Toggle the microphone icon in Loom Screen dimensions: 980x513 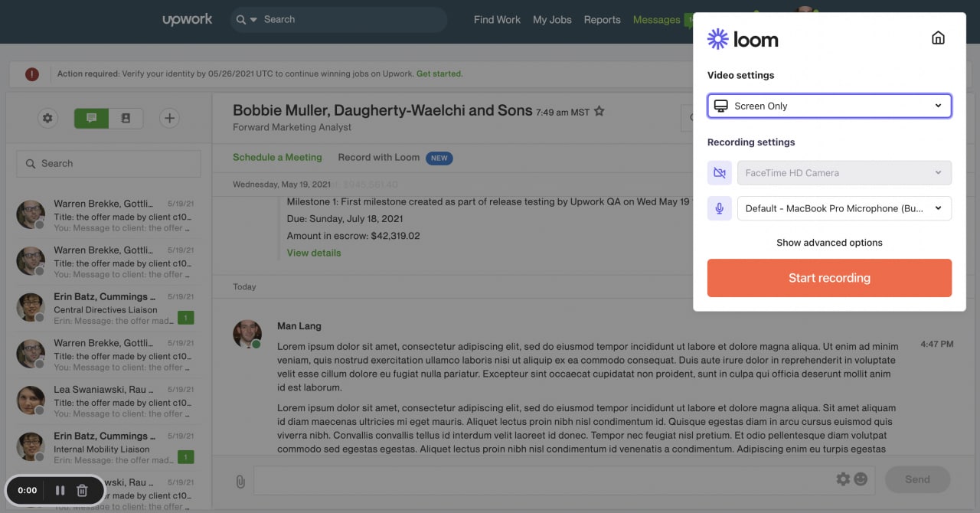[720, 208]
